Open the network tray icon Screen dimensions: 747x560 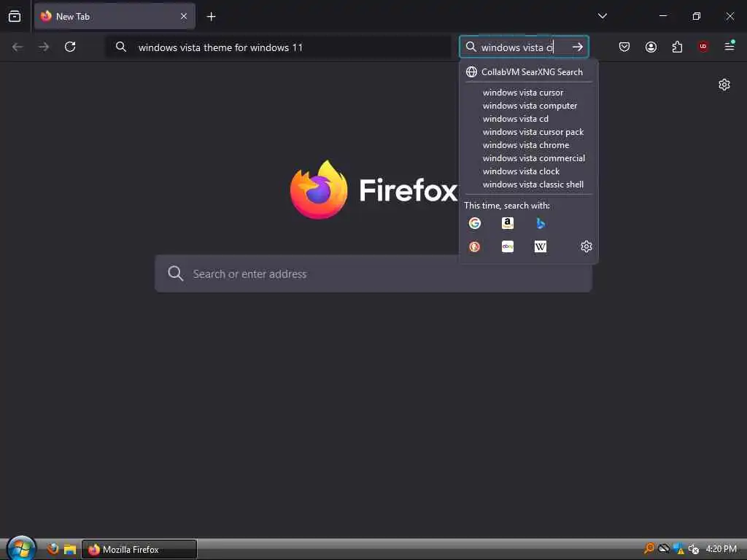[664, 548]
